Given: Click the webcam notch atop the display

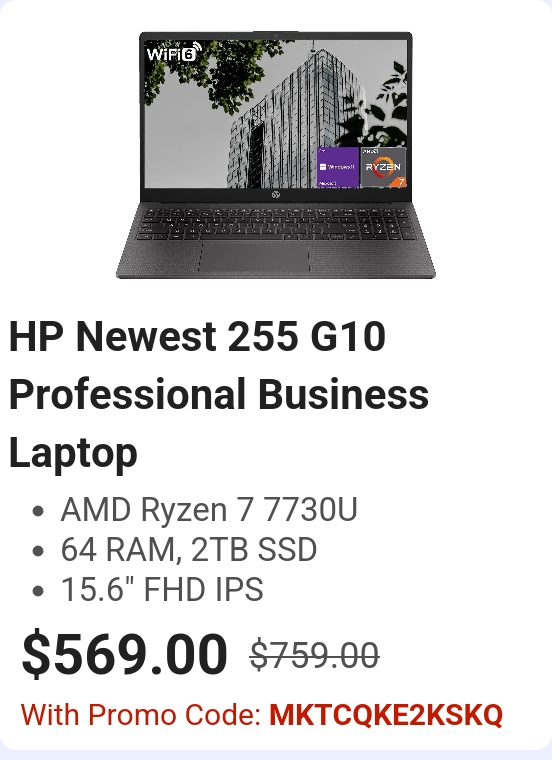Looking at the screenshot, I should pyautogui.click(x=276, y=35).
